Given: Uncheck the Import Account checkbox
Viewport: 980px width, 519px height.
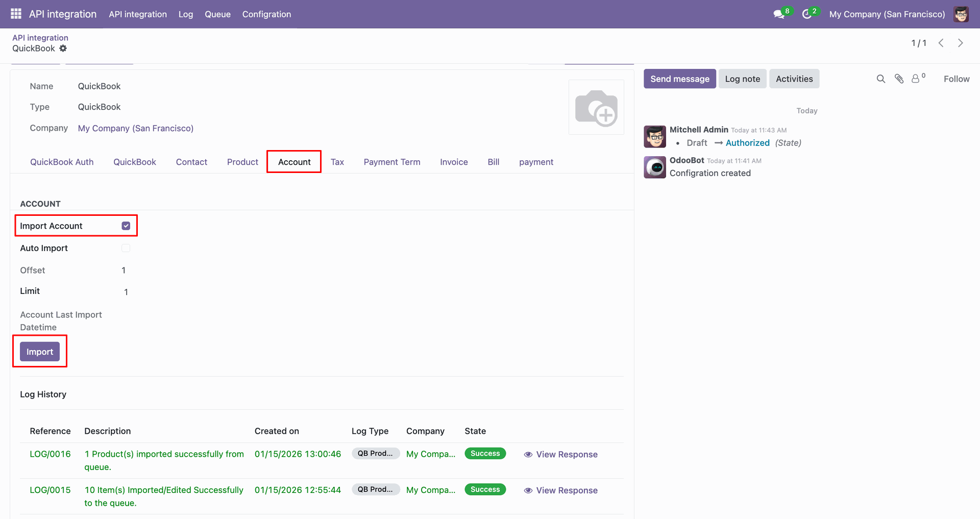Looking at the screenshot, I should (126, 226).
